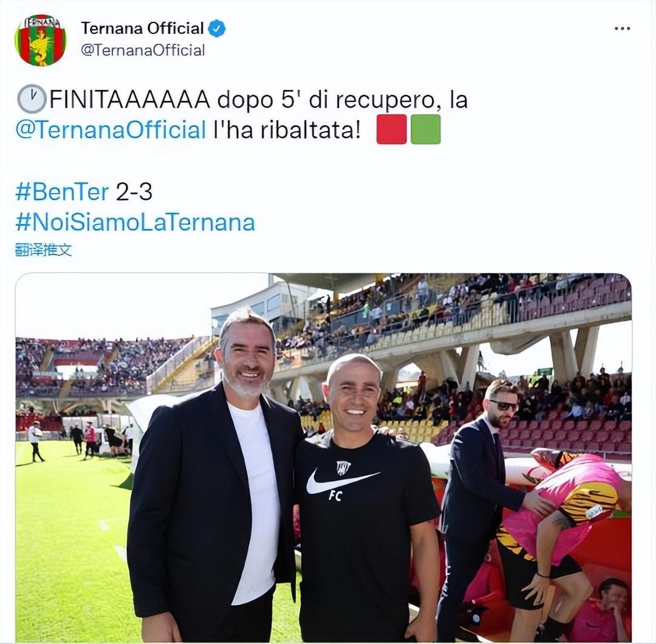Open the #BenTer hashtag

click(x=63, y=192)
